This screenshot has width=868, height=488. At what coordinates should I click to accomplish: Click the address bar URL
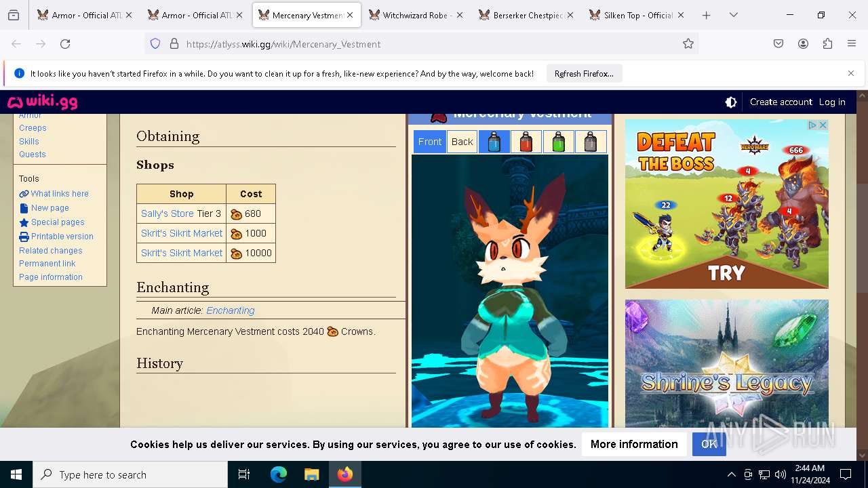click(x=283, y=44)
